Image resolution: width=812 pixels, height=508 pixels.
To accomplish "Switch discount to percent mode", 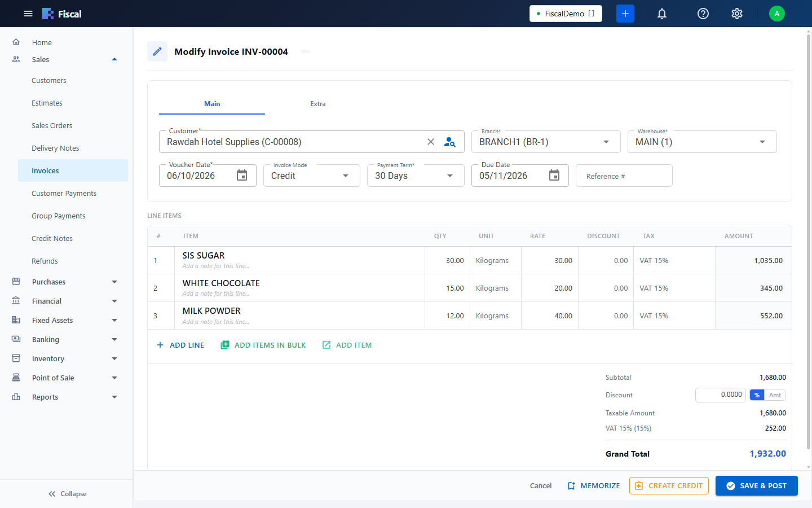I will pyautogui.click(x=757, y=395).
